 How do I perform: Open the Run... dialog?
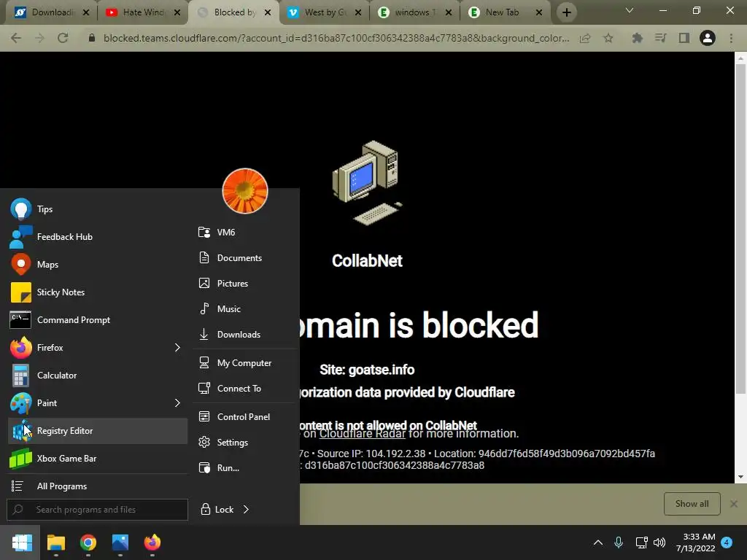(x=245, y=468)
